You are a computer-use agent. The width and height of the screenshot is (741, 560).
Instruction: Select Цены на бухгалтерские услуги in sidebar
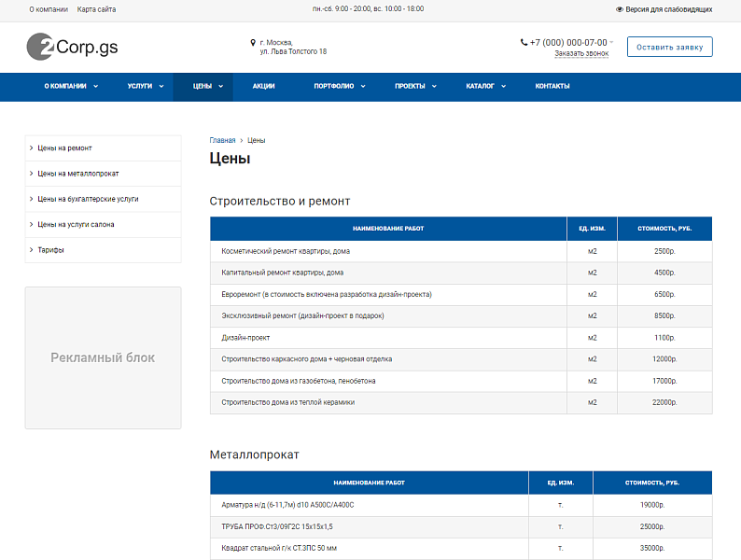pyautogui.click(x=88, y=199)
